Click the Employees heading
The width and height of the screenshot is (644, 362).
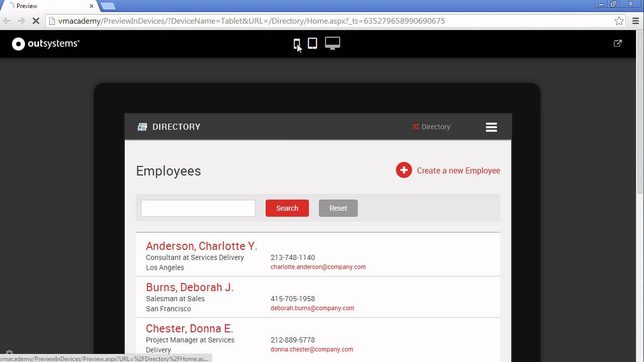point(169,171)
